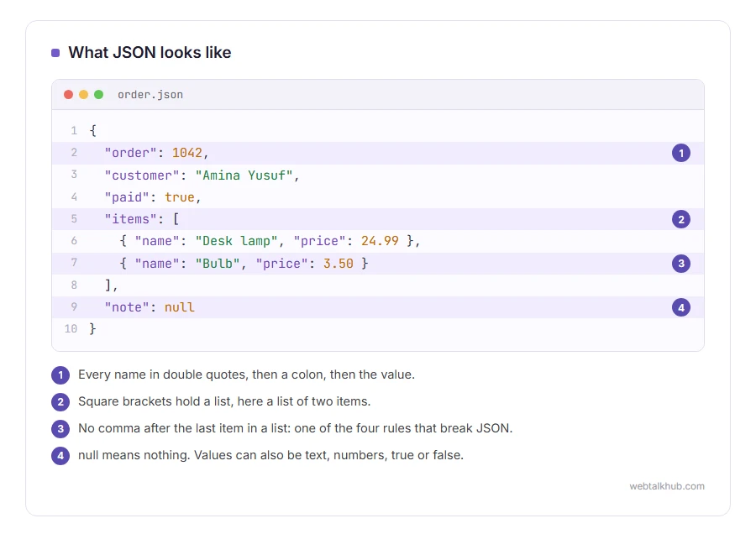The height and width of the screenshot is (534, 756).
Task: Select the string "Desk lamp"
Action: point(236,241)
